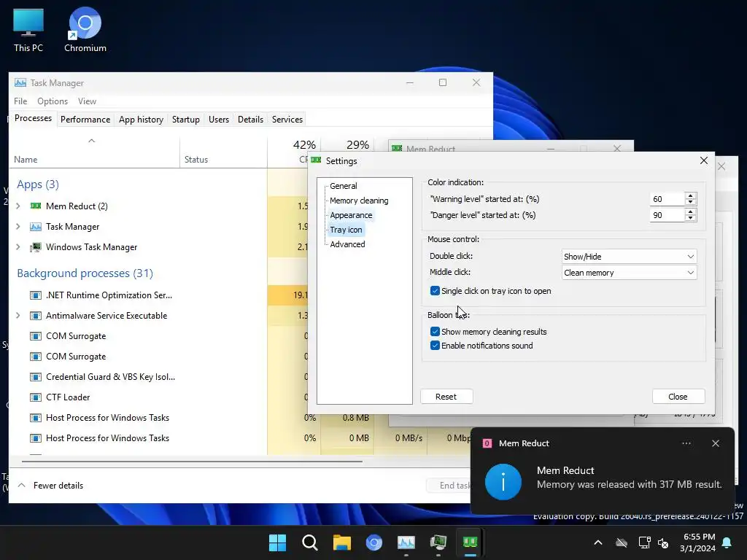Viewport: 747px width, 560px height.
Task: Open taskbar Search
Action: [x=309, y=542]
